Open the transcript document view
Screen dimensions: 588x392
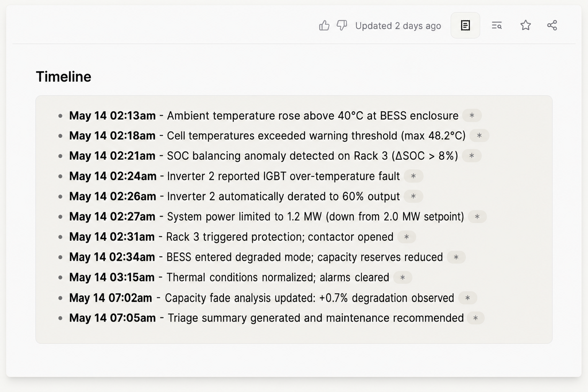[465, 25]
